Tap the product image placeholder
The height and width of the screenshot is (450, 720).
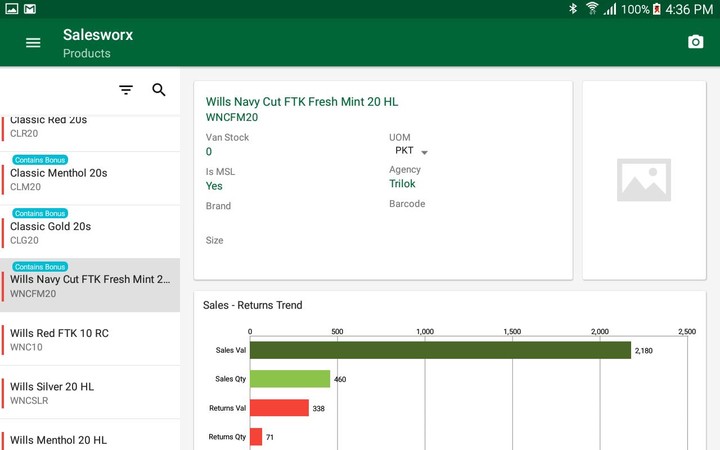(x=644, y=180)
